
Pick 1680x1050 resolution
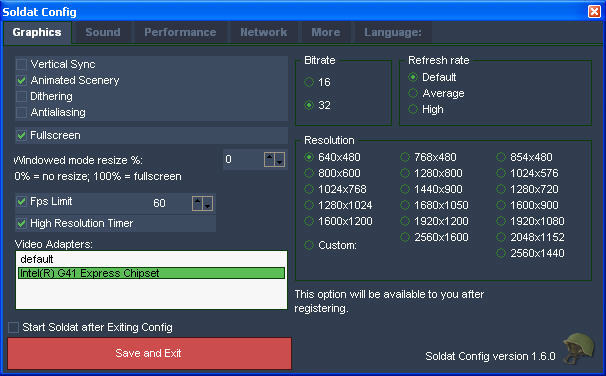[405, 205]
